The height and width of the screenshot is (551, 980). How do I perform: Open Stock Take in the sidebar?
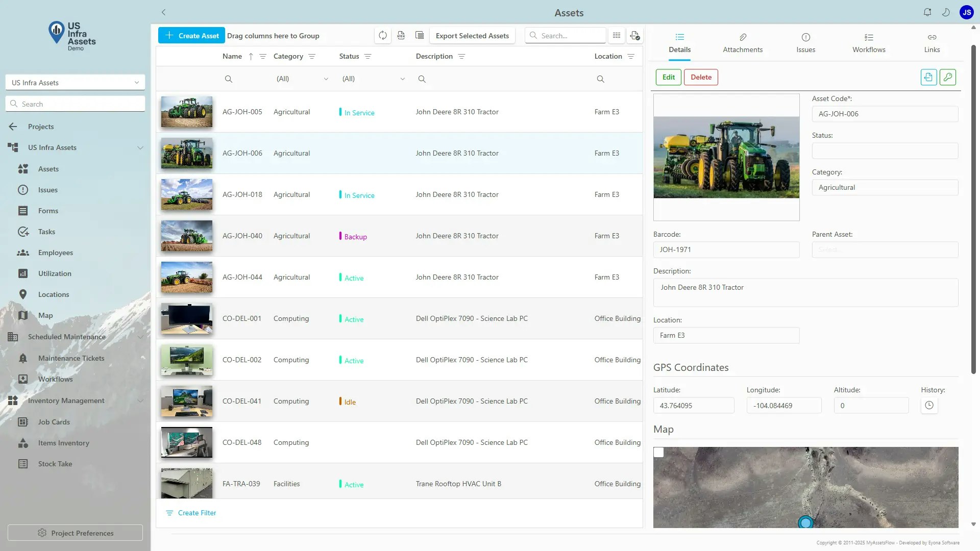(x=55, y=464)
